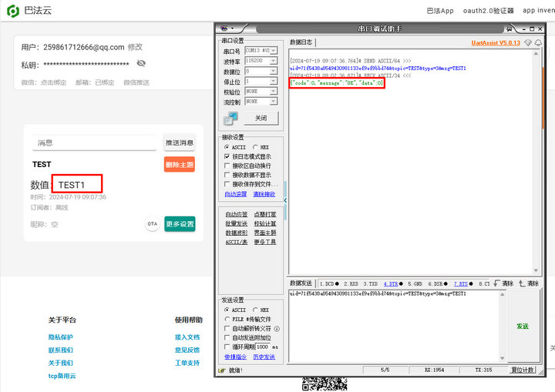
Task: Toggle the 循环周期 checkbox
Action: [x=227, y=347]
